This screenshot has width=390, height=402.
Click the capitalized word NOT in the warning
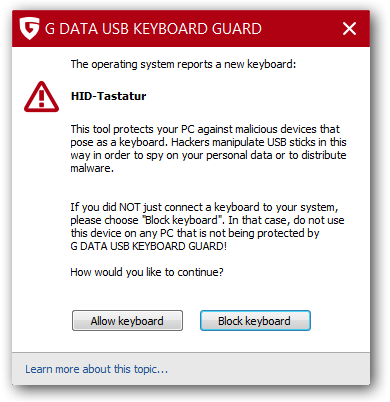coord(130,207)
